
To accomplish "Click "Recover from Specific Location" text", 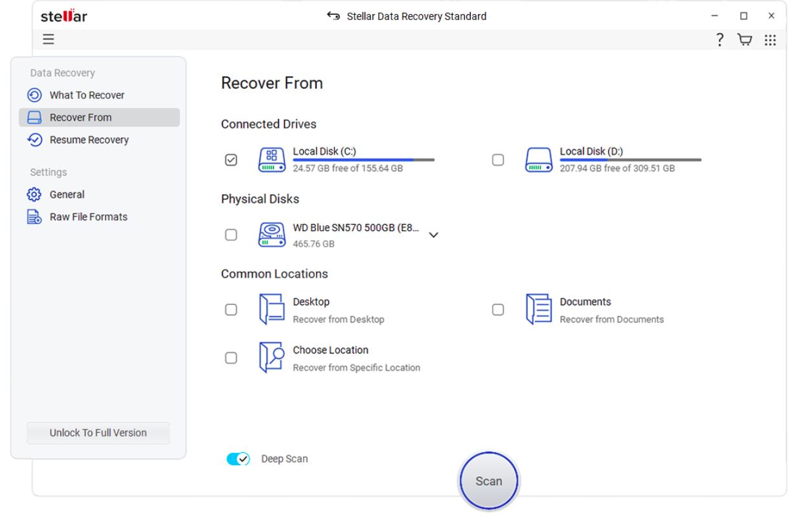I will pyautogui.click(x=356, y=368).
